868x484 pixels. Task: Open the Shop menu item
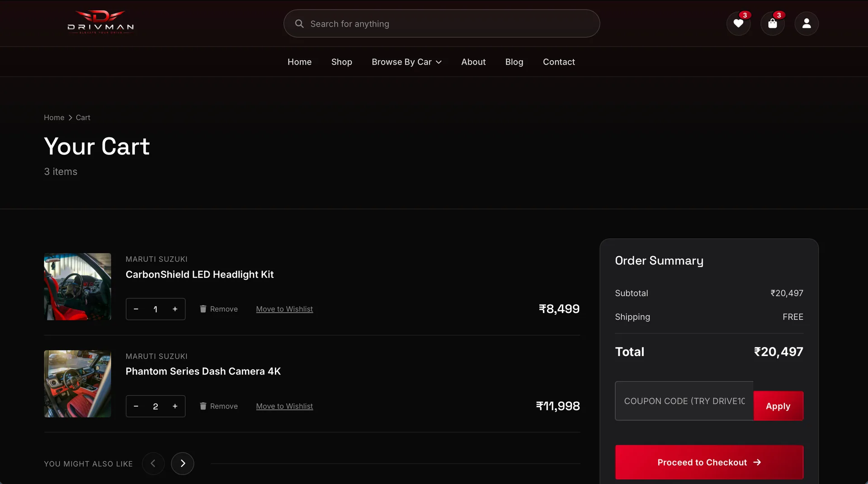pyautogui.click(x=341, y=62)
